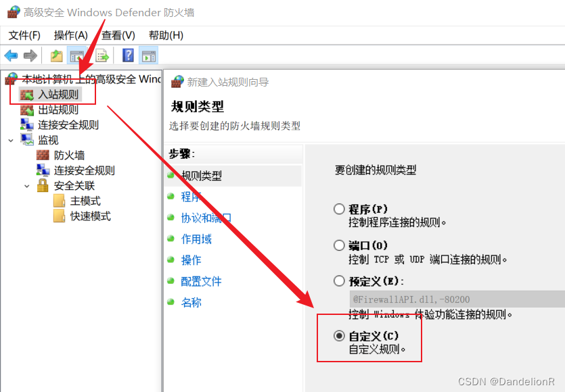
Task: Choose the 程序 rule type option
Action: pyautogui.click(x=339, y=210)
